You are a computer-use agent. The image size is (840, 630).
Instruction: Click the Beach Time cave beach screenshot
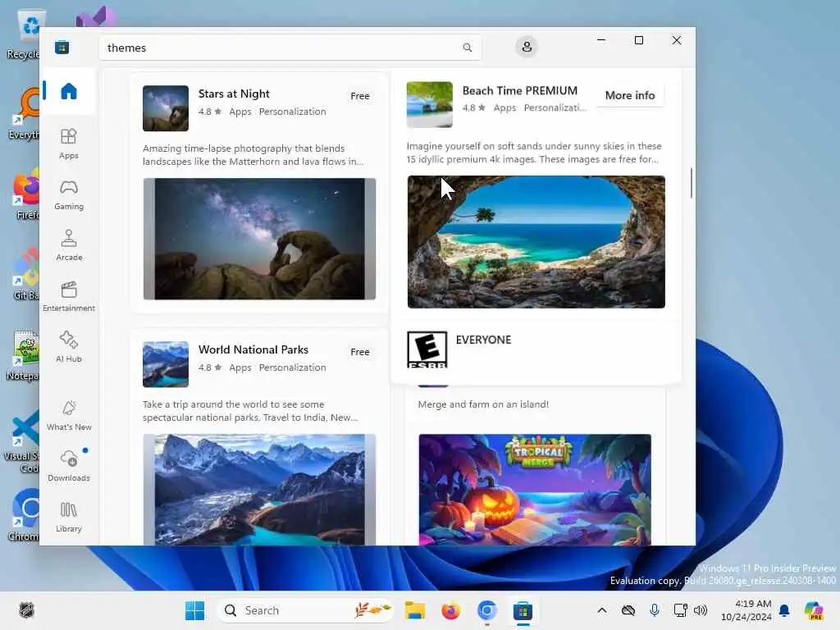tap(536, 242)
